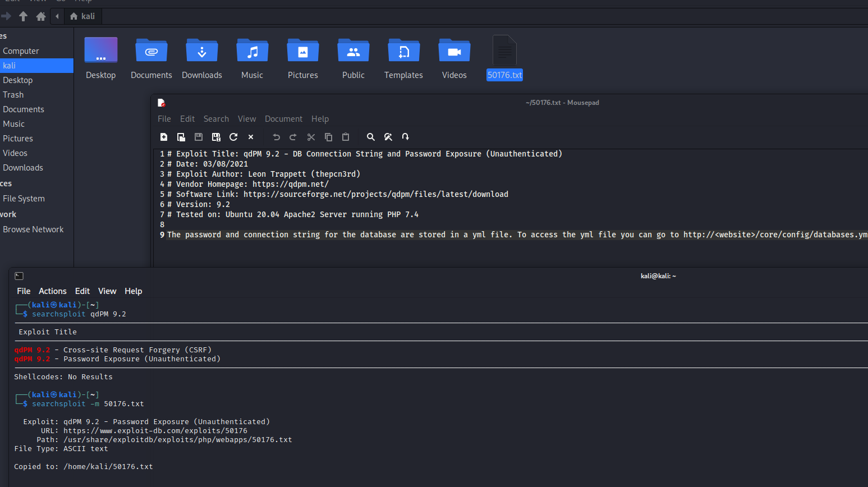Image resolution: width=868 pixels, height=487 pixels.
Task: Select the 50176.txt file icon
Action: click(x=504, y=50)
